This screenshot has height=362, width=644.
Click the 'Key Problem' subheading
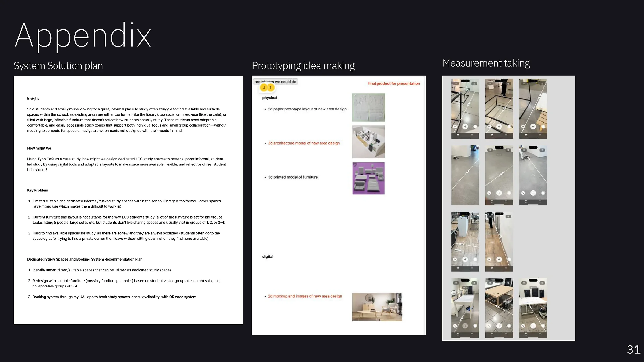point(38,190)
